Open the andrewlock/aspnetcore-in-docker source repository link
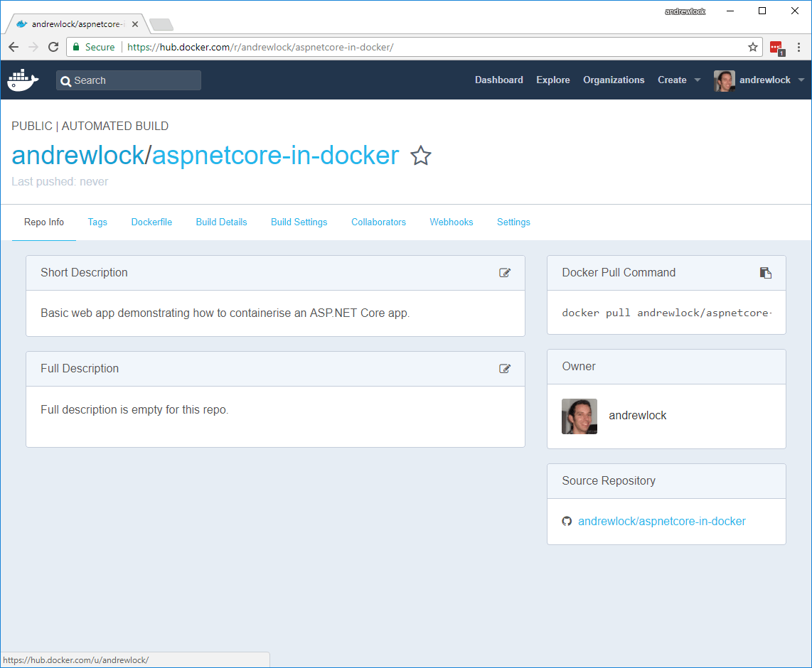This screenshot has height=668, width=812. point(662,521)
